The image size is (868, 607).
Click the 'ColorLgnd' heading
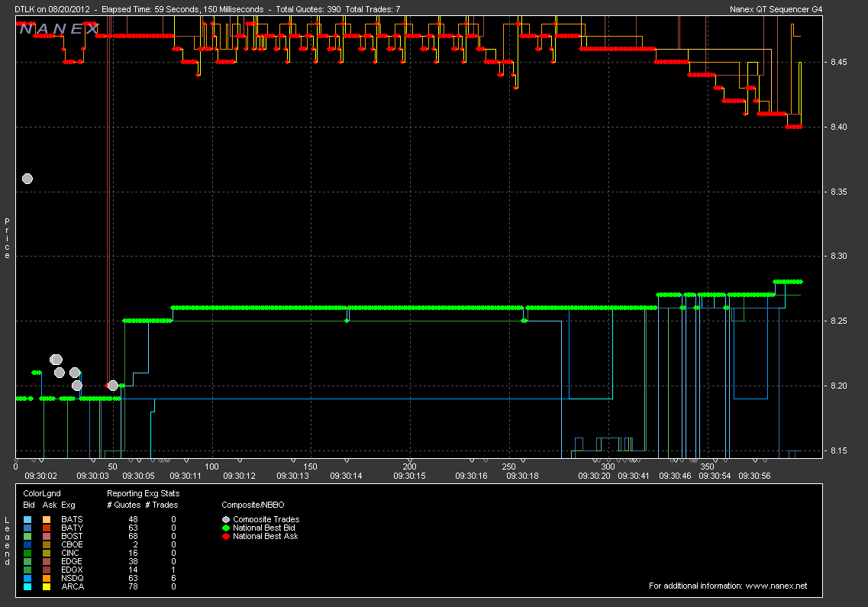42,493
